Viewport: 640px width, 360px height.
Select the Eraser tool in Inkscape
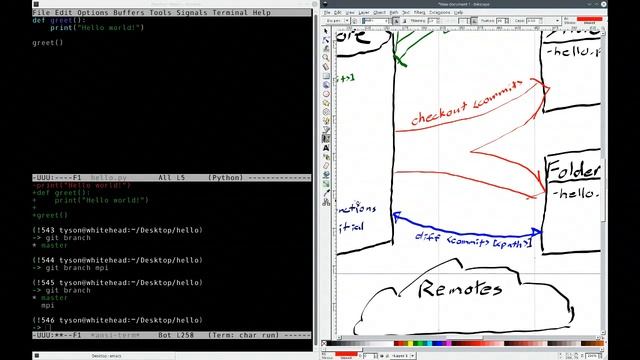(x=326, y=166)
